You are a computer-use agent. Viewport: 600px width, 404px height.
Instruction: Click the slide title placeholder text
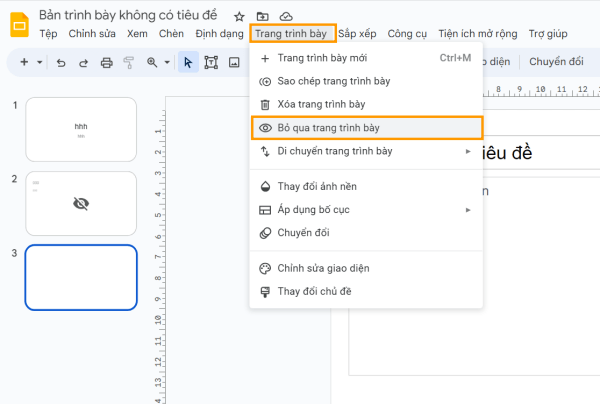click(507, 153)
